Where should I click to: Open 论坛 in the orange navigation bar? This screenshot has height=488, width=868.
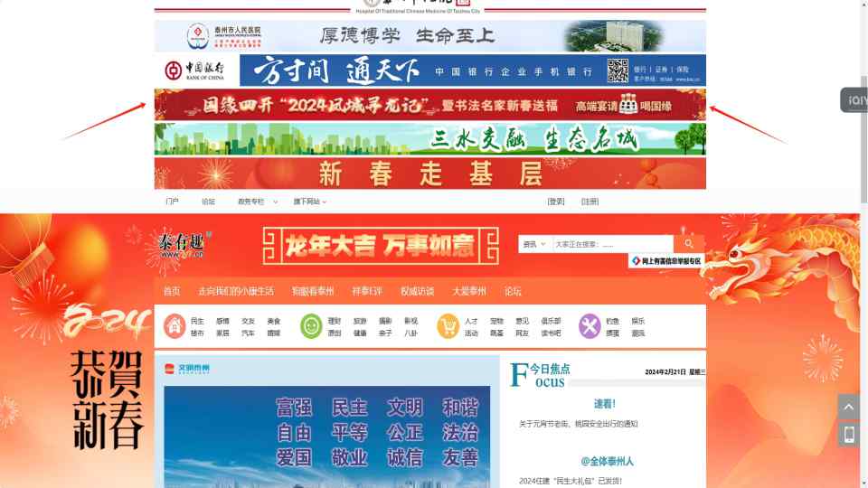(514, 291)
